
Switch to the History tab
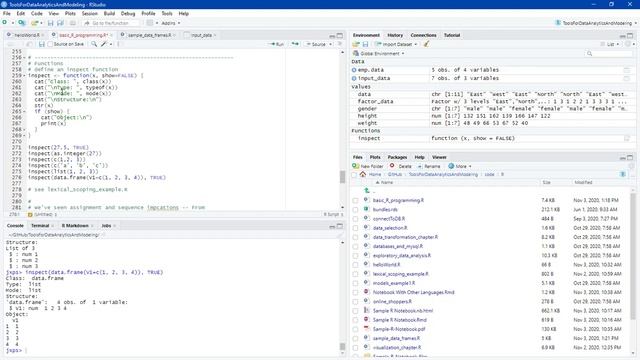pyautogui.click(x=395, y=36)
